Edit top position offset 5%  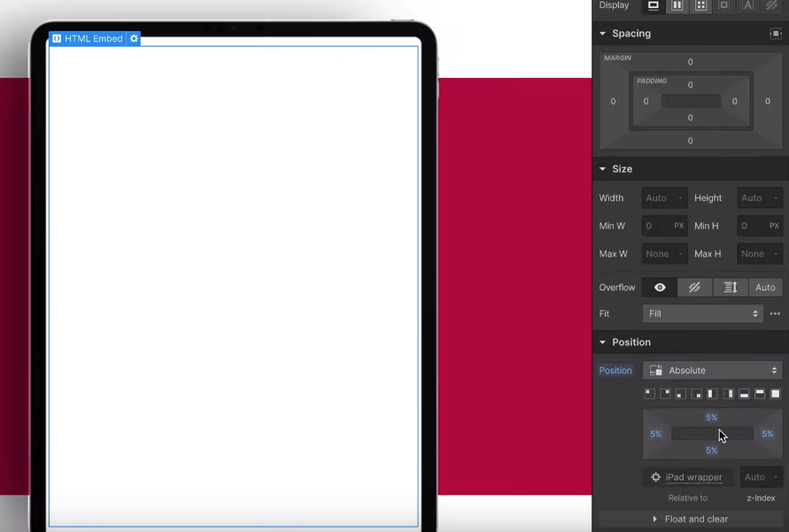pos(711,417)
